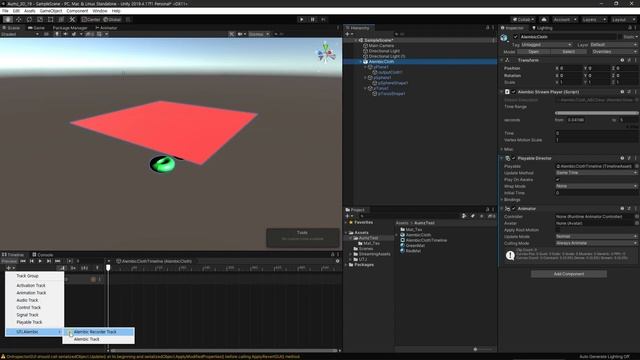Screen dimensions: 640x360
Task: Click the Timeline playhead marker
Action: 108,268
